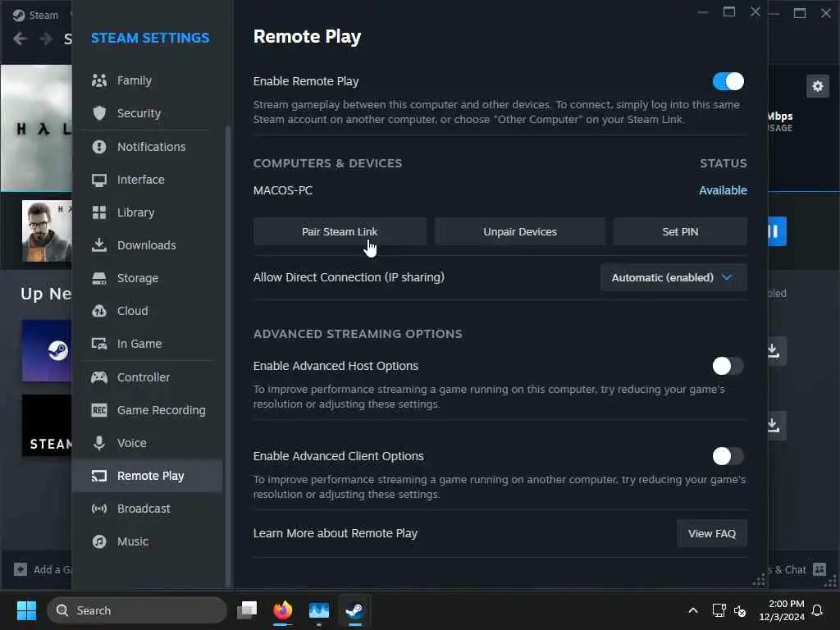Viewport: 840px width, 630px height.
Task: Open the Library grid icon
Action: [99, 212]
